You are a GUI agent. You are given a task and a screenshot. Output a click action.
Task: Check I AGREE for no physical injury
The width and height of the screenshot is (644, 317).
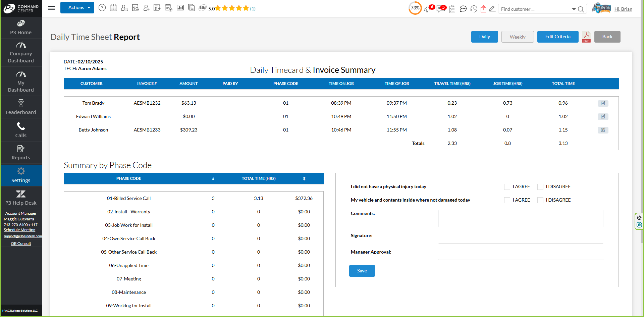tap(507, 187)
